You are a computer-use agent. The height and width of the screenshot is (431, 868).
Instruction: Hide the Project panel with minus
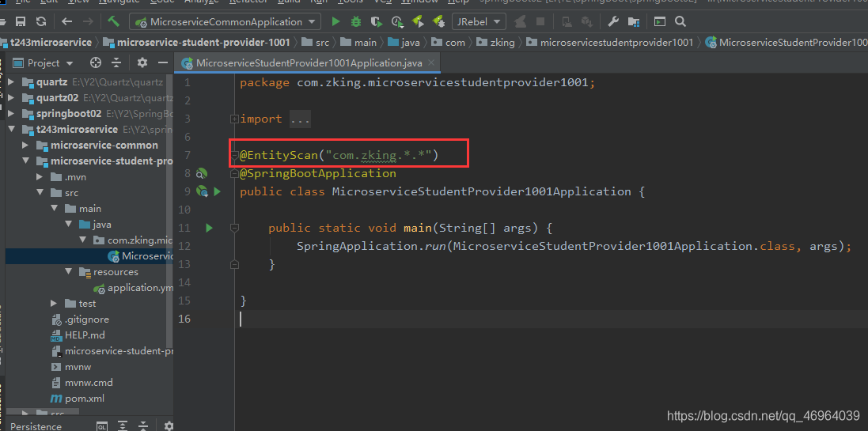[163, 62]
